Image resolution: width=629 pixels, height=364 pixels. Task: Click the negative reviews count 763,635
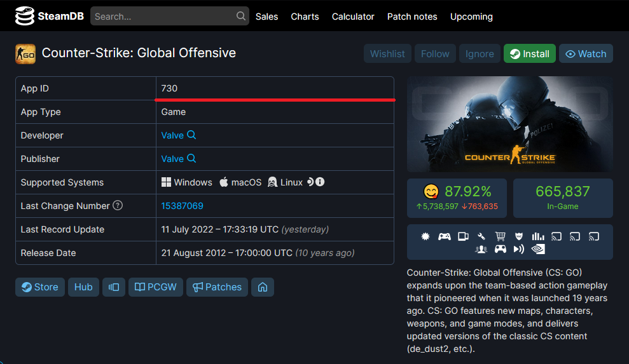tap(480, 206)
